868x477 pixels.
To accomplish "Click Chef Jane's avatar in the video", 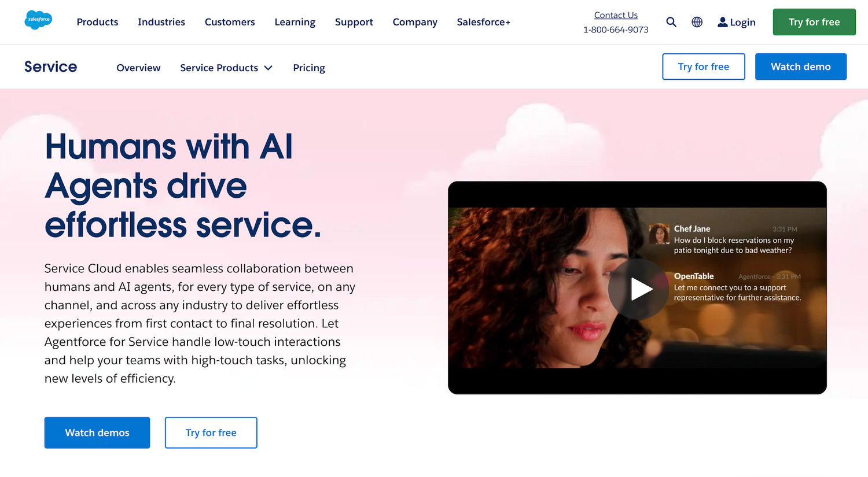I will pos(659,234).
